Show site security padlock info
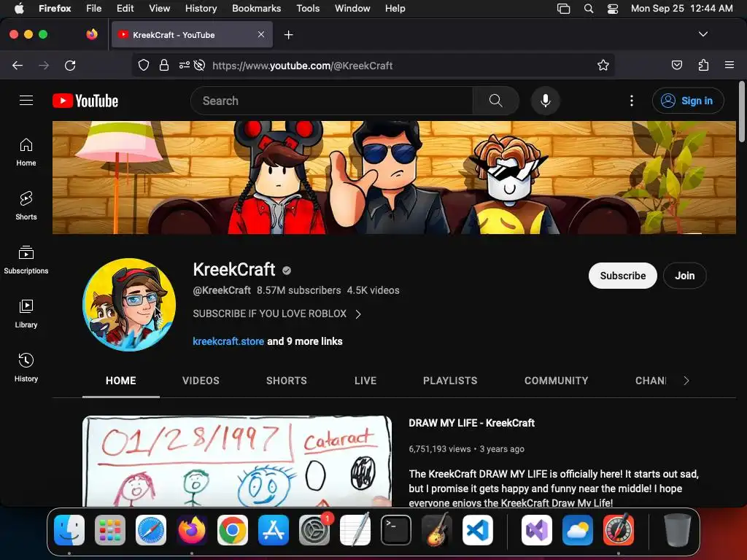The image size is (747, 560). [164, 65]
